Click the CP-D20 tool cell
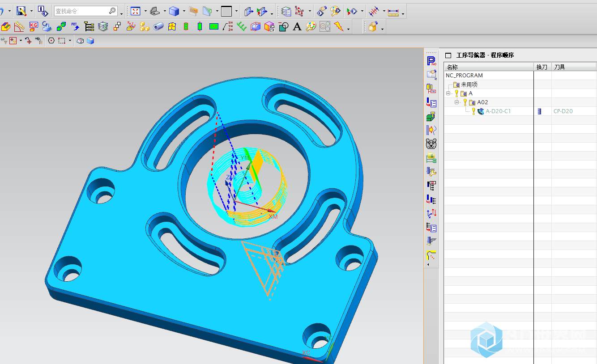Viewport: 597px width, 364px height. click(x=563, y=111)
